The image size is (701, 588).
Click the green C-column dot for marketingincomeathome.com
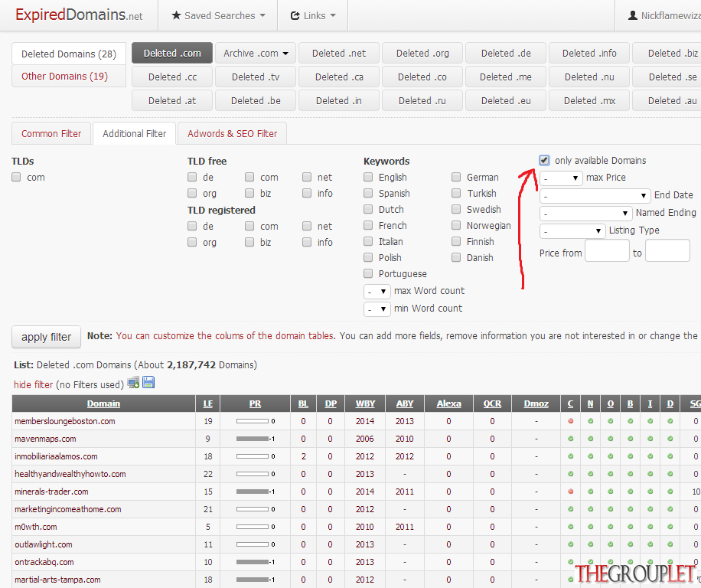(x=570, y=509)
